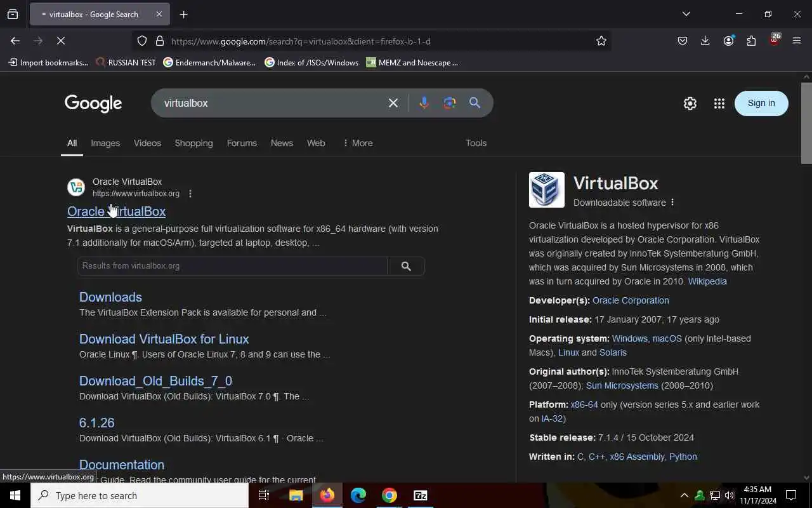This screenshot has width=812, height=508.
Task: Open Import bookmarks bookmark
Action: (x=48, y=62)
